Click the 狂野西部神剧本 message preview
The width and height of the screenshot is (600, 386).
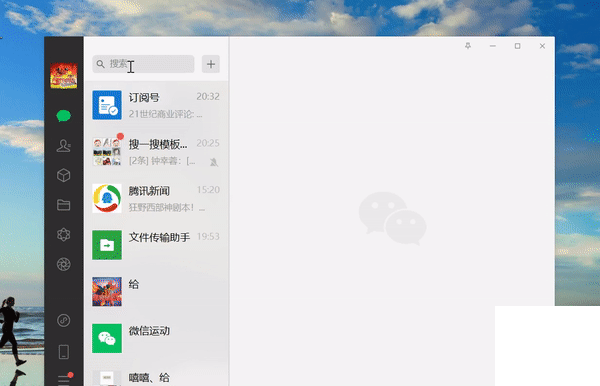point(167,207)
